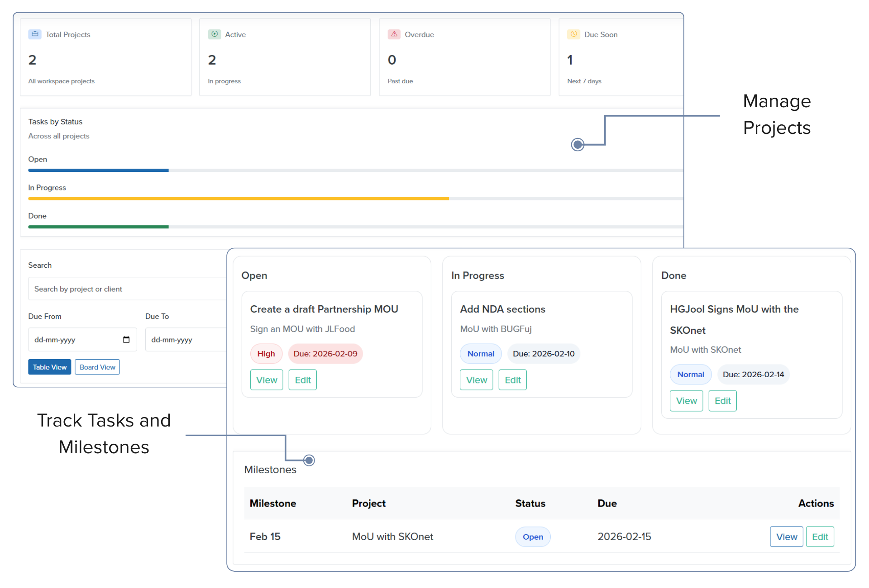
Task: Click the Active play icon
Action: pos(215,34)
